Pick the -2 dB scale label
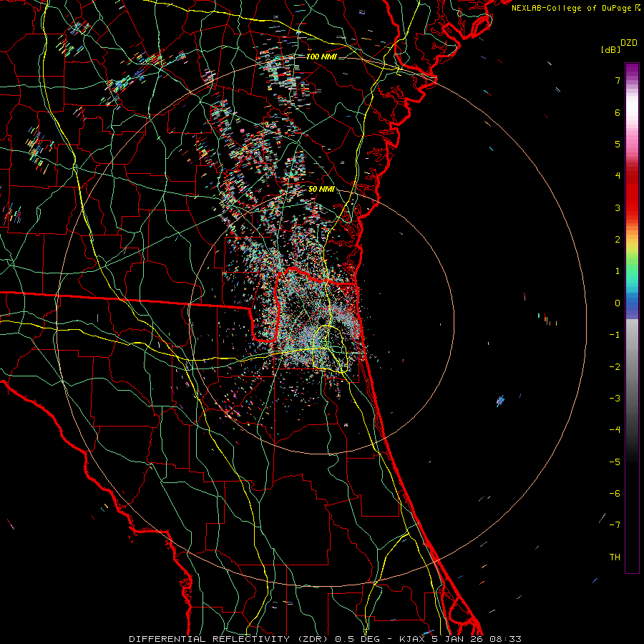The image size is (644, 644). pyautogui.click(x=615, y=367)
